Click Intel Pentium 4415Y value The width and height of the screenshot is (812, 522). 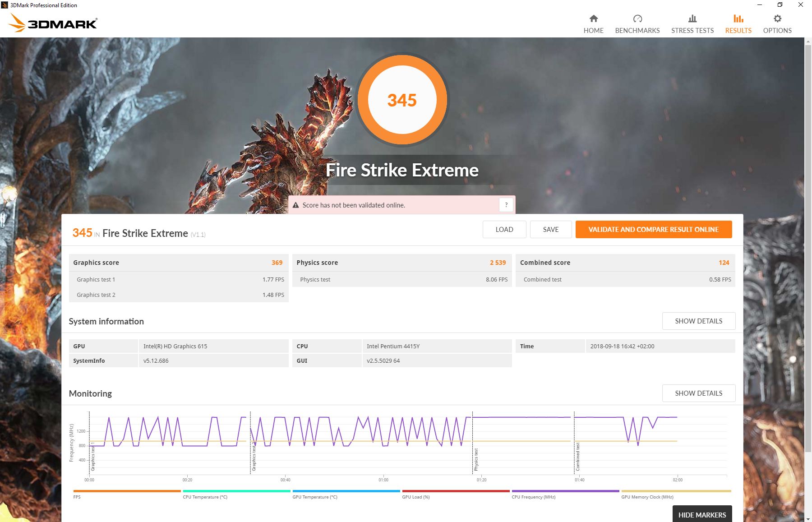click(393, 346)
